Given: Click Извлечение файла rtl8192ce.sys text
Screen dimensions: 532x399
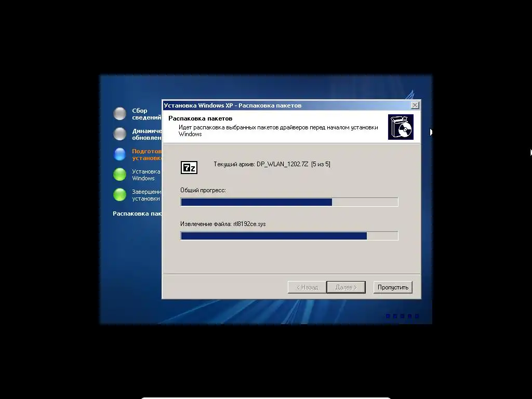Looking at the screenshot, I should [x=223, y=224].
